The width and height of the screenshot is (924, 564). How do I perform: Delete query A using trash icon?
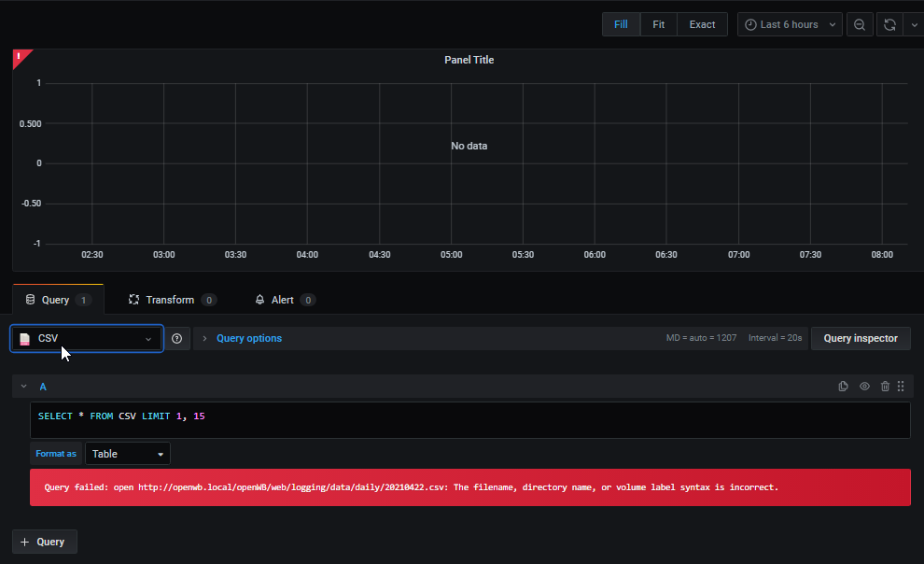(x=885, y=387)
